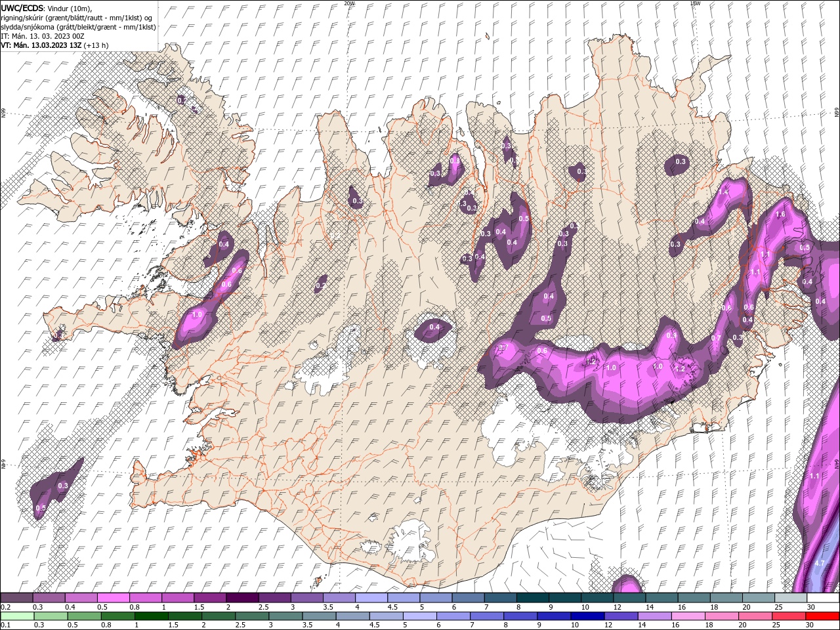Click the 4.7 precipitation value on the map

[819, 563]
